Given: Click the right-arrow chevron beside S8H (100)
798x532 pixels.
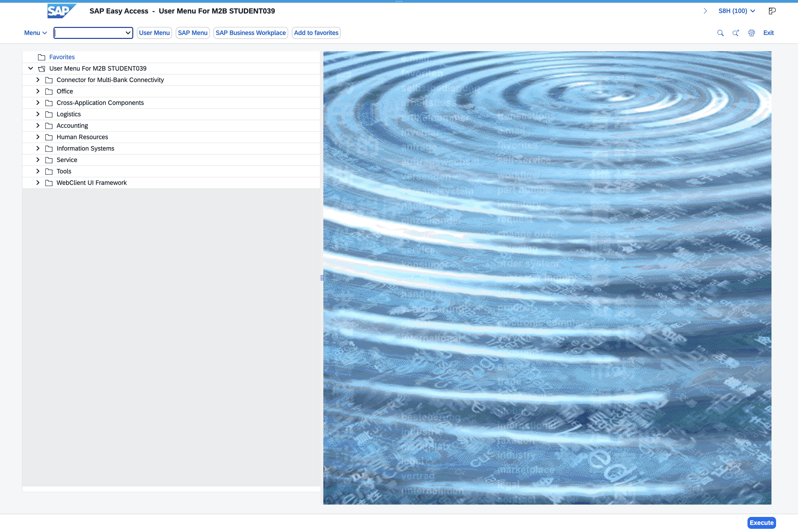Looking at the screenshot, I should pos(705,11).
